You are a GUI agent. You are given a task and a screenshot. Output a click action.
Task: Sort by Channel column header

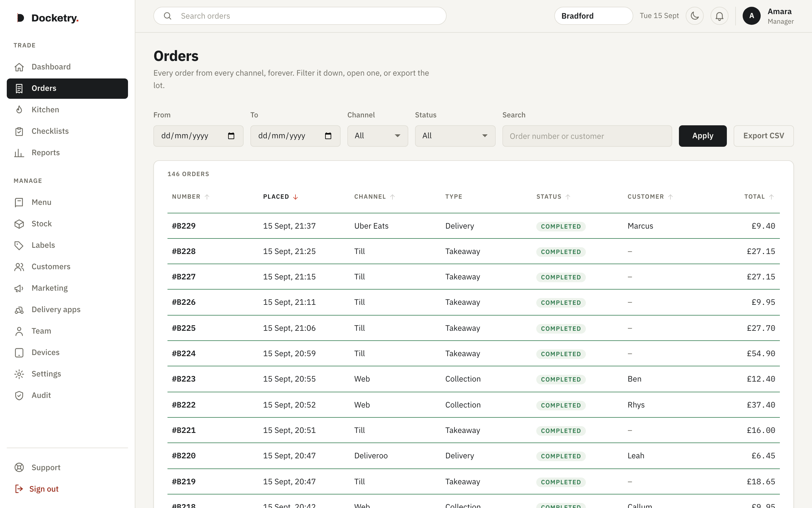click(374, 196)
